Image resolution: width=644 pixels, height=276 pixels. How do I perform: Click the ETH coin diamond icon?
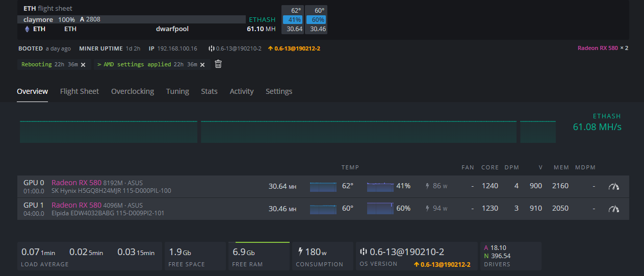(x=27, y=29)
